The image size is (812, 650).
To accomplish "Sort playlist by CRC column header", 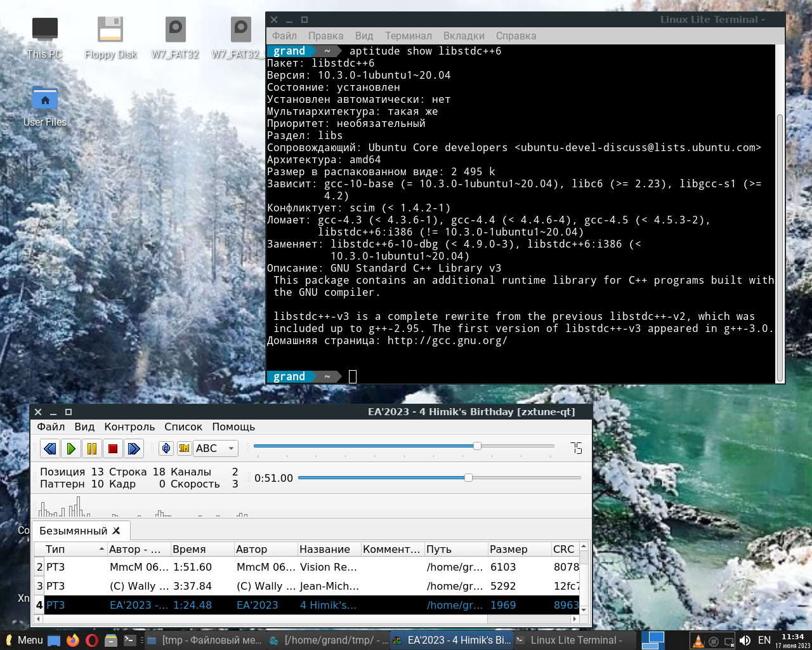I will click(x=565, y=549).
